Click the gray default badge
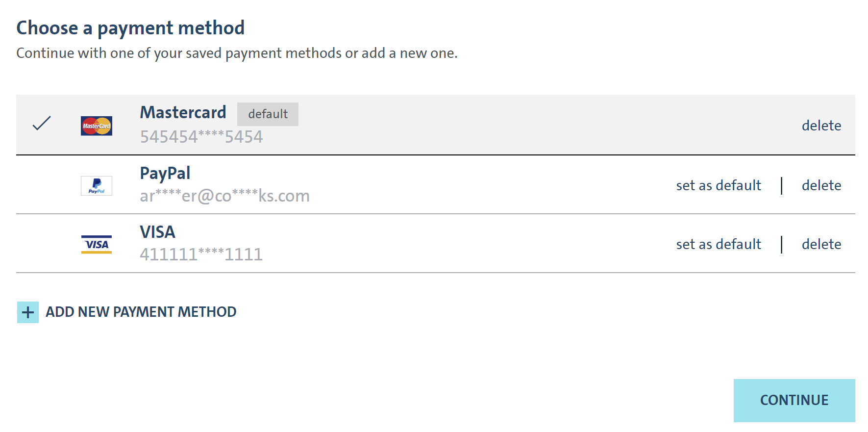This screenshot has width=868, height=432. [268, 114]
